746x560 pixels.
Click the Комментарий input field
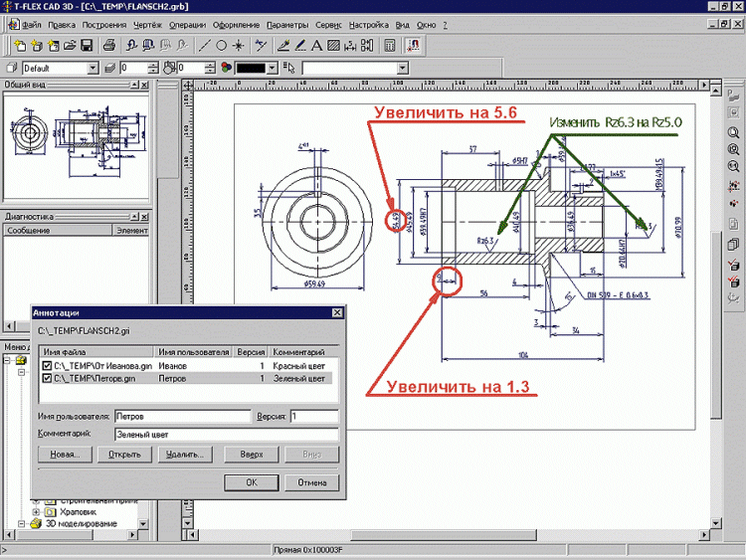[x=227, y=435]
